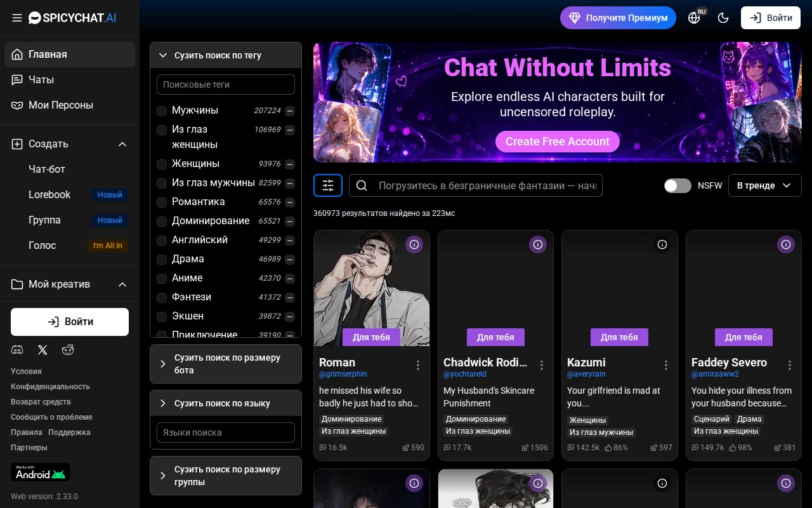Viewport: 812px width, 508px height.
Task: Expand Сузить поиск по размеру группы
Action: tap(226, 476)
